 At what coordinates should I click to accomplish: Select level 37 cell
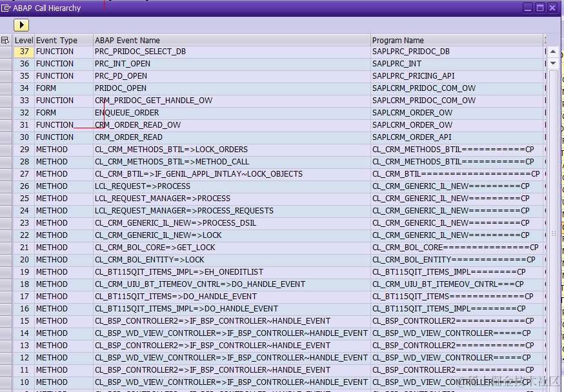coord(24,52)
